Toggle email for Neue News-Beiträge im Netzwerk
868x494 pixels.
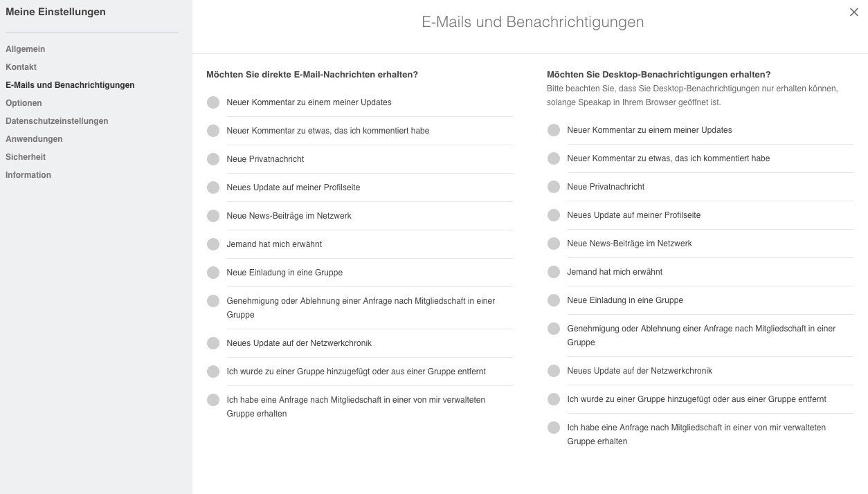(213, 216)
